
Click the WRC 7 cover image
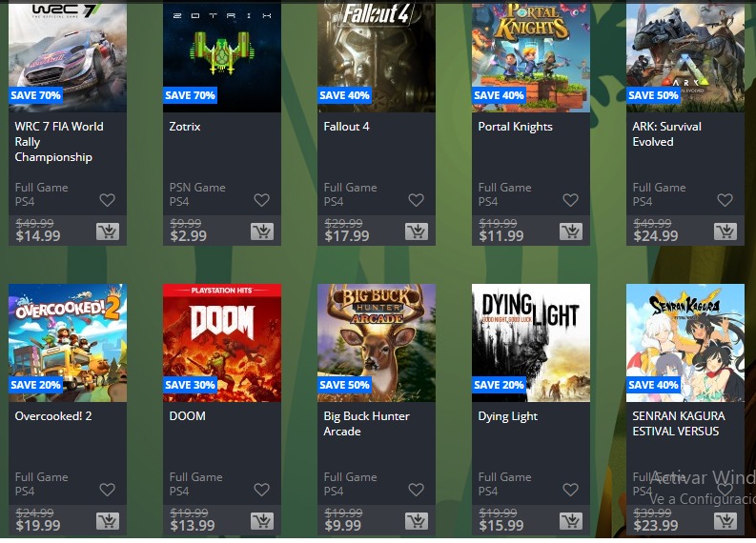[68, 56]
